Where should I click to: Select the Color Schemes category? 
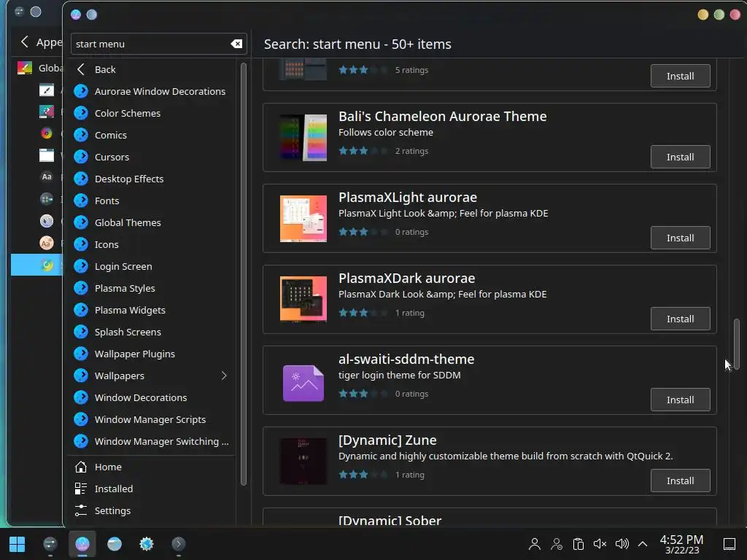152,113
